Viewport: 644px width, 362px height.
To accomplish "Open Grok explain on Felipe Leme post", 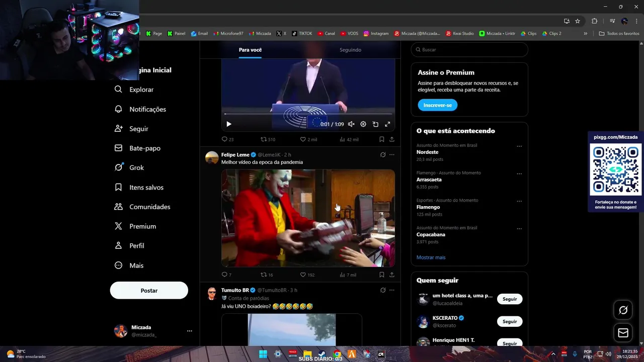I will [x=382, y=155].
